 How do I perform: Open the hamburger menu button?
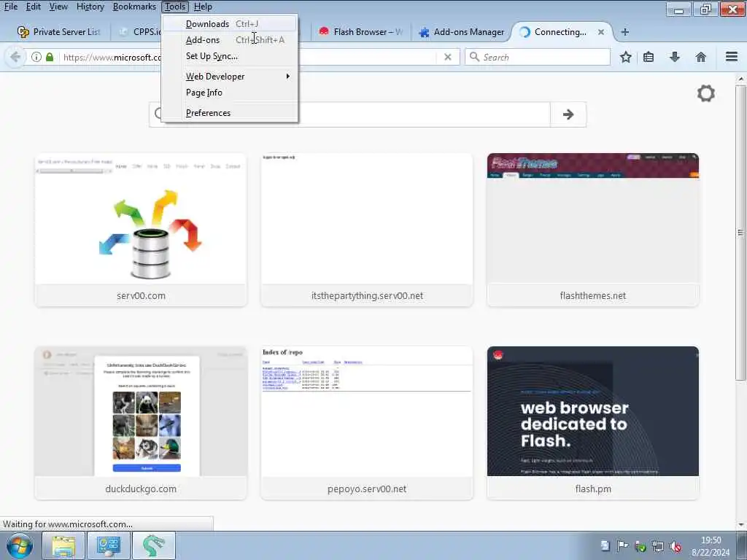point(732,57)
